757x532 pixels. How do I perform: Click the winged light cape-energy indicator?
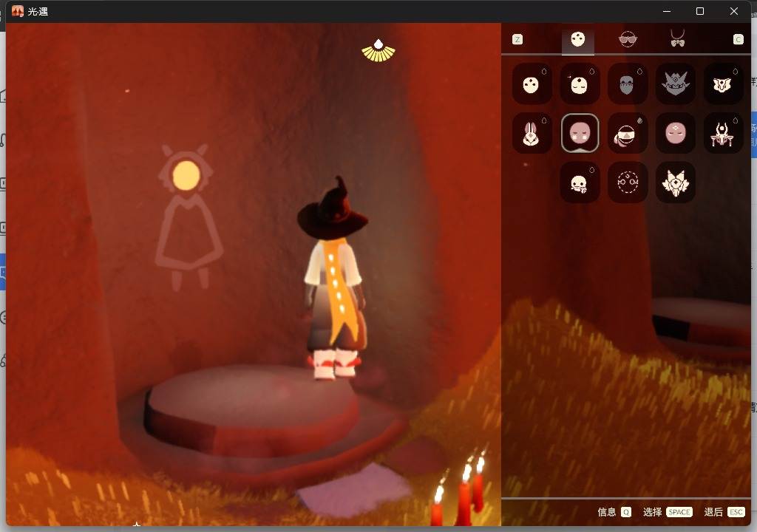point(378,51)
